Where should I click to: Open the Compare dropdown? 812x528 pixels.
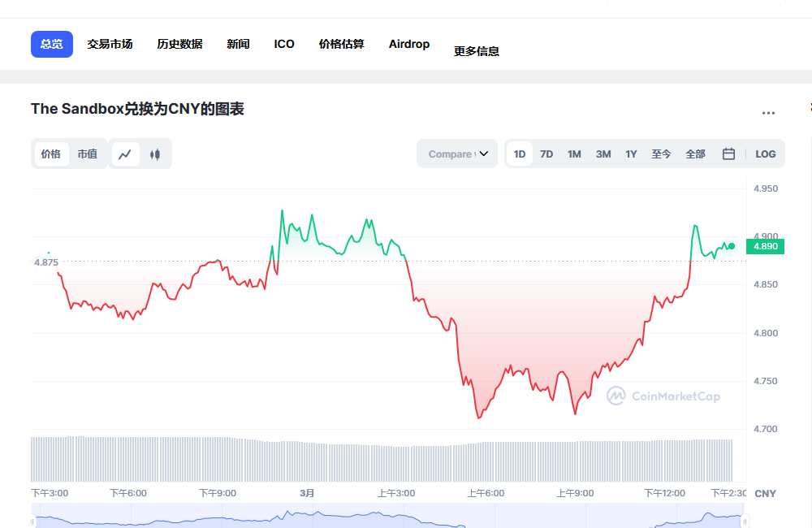(457, 154)
